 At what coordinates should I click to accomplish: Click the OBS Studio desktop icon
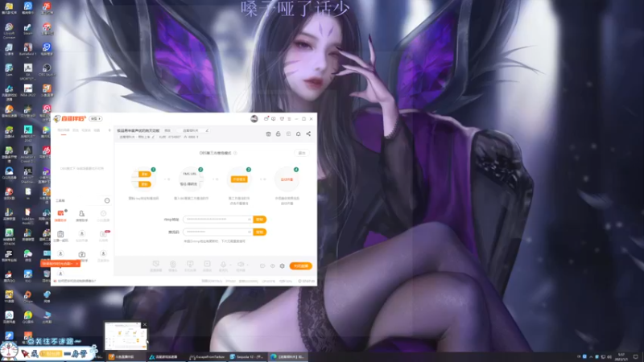pyautogui.click(x=47, y=70)
